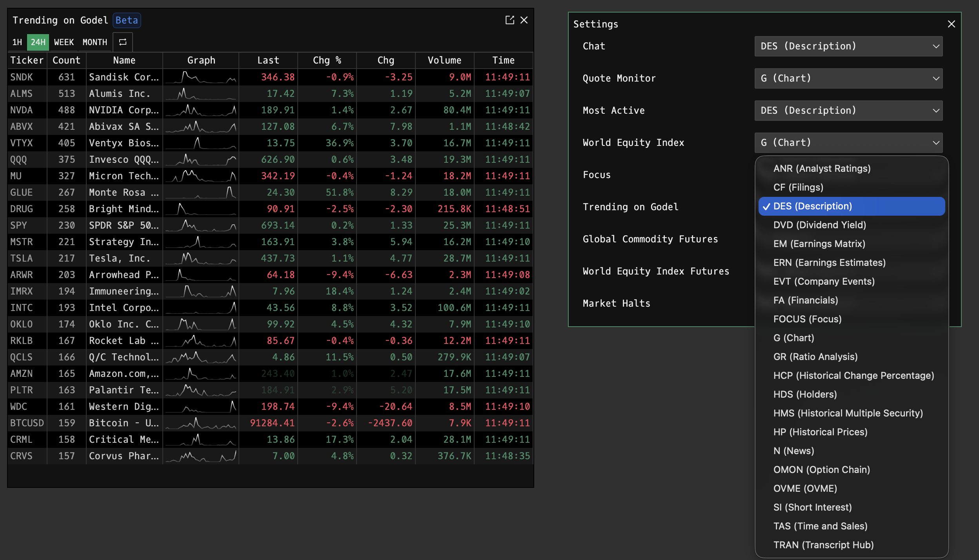This screenshot has width=979, height=560.
Task: Select checked DES (Description) option
Action: coord(852,206)
